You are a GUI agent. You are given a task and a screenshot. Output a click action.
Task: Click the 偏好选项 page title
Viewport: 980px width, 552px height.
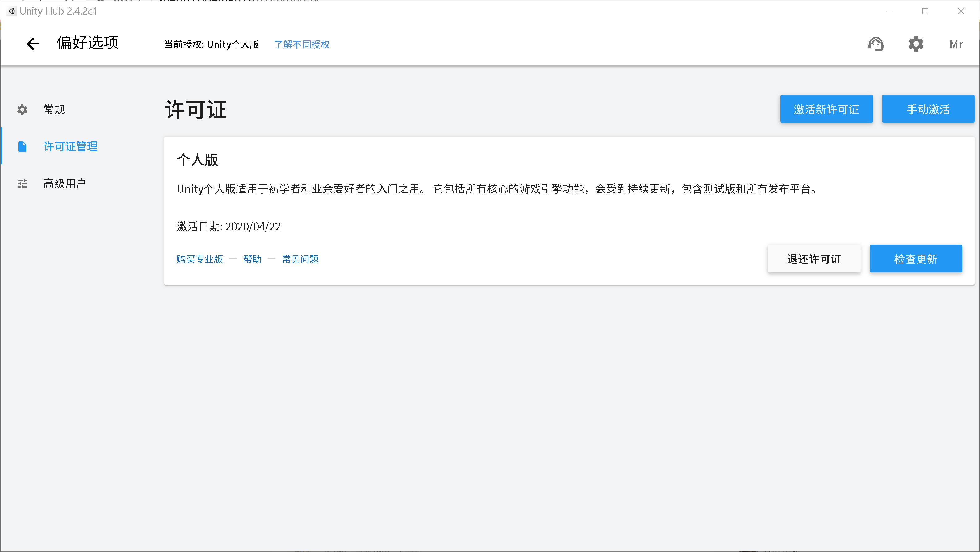point(87,43)
